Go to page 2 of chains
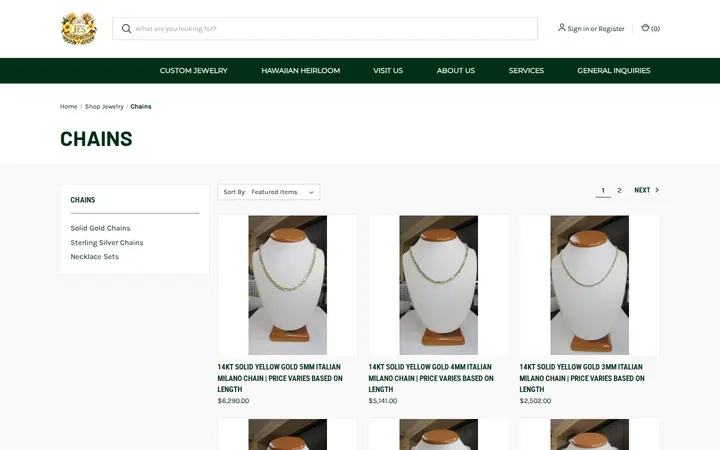 pyautogui.click(x=619, y=190)
